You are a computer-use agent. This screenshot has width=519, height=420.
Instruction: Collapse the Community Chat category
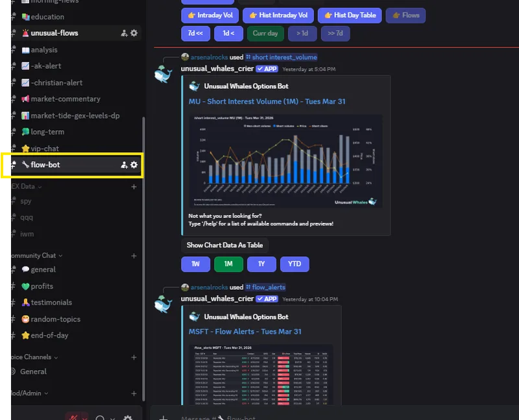pos(37,255)
